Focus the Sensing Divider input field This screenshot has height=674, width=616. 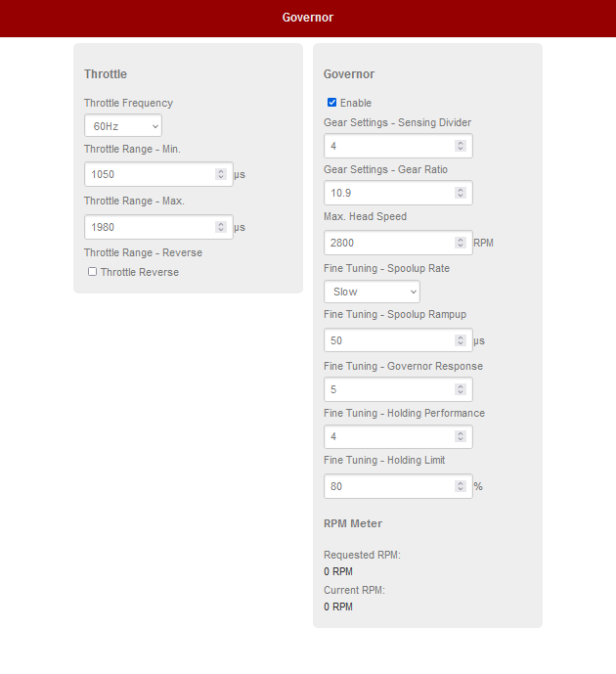coord(388,146)
